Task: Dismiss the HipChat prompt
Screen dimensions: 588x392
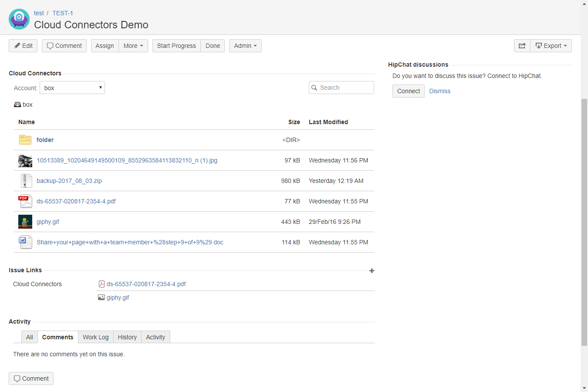Action: click(440, 91)
